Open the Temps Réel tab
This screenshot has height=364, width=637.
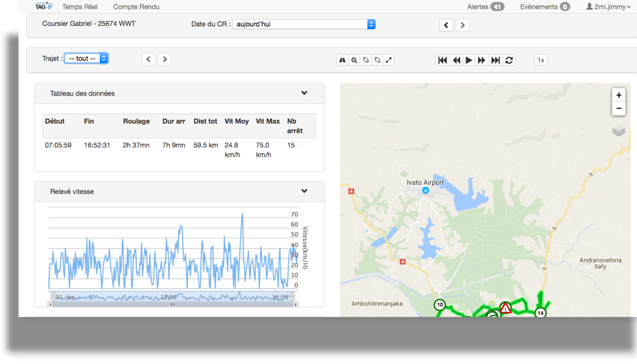click(x=79, y=7)
